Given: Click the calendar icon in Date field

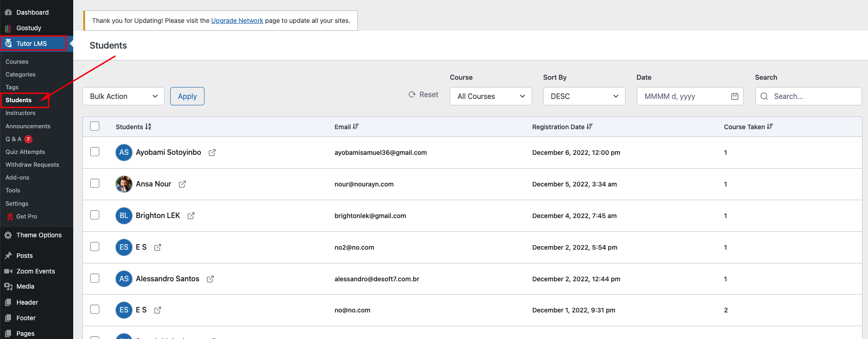Looking at the screenshot, I should coord(735,96).
